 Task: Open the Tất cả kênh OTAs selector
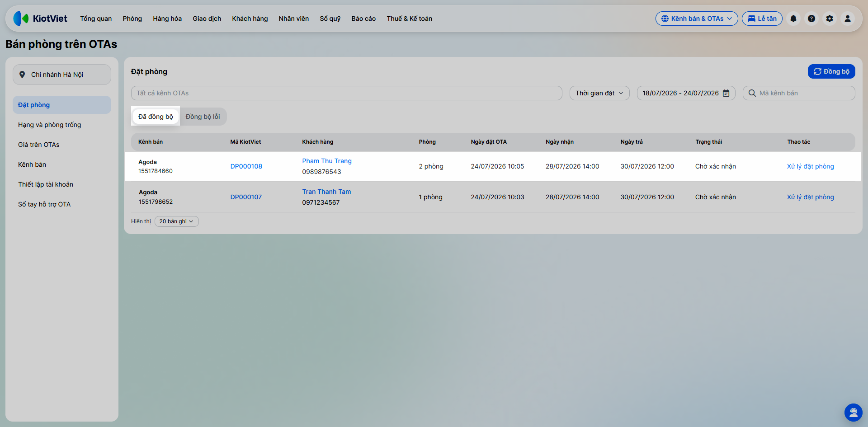(346, 93)
